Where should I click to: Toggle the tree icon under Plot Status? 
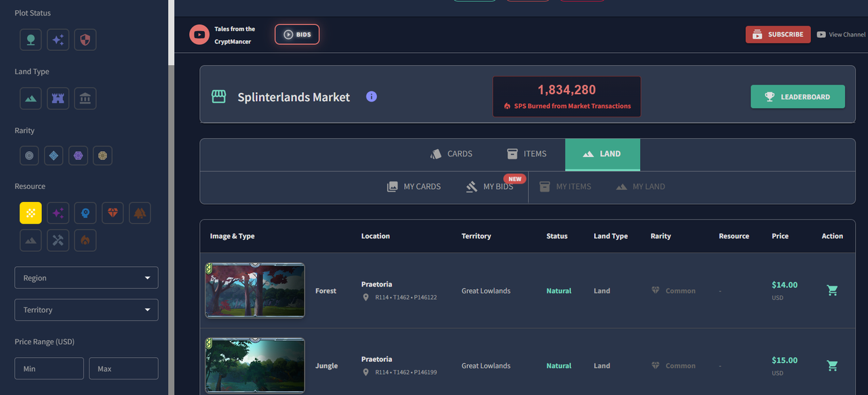click(31, 39)
